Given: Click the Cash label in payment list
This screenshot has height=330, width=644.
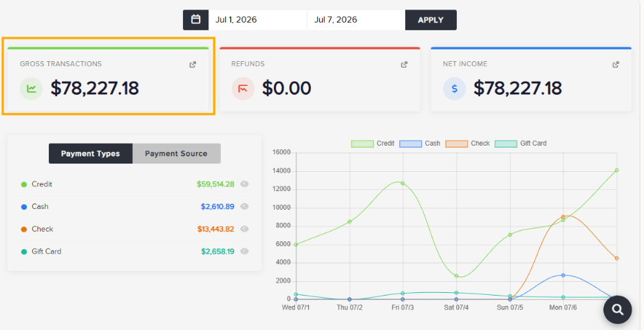Looking at the screenshot, I should 40,206.
